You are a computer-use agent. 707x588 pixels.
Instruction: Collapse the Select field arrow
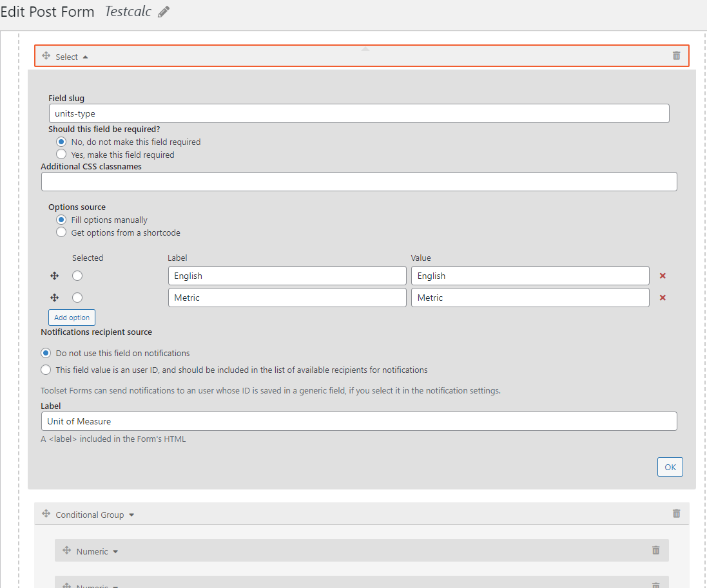pyautogui.click(x=85, y=57)
